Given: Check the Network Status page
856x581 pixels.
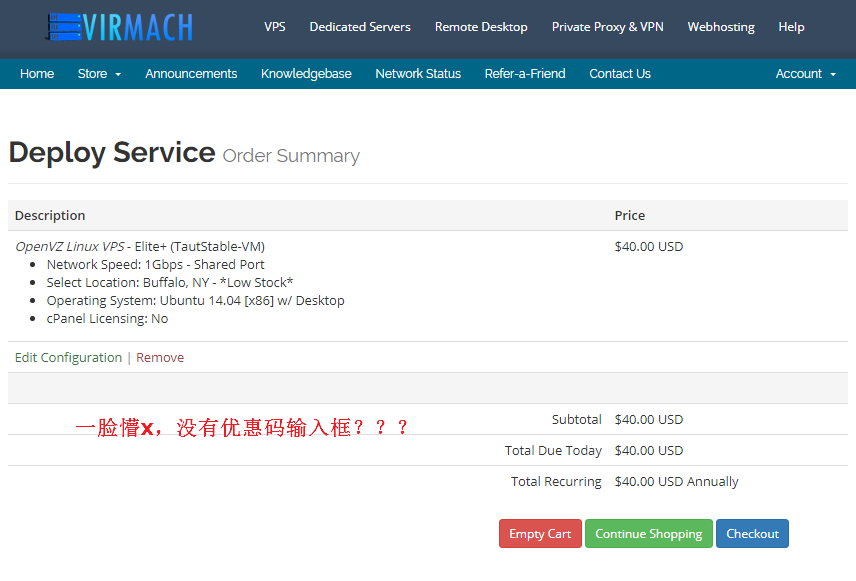Looking at the screenshot, I should pyautogui.click(x=418, y=73).
